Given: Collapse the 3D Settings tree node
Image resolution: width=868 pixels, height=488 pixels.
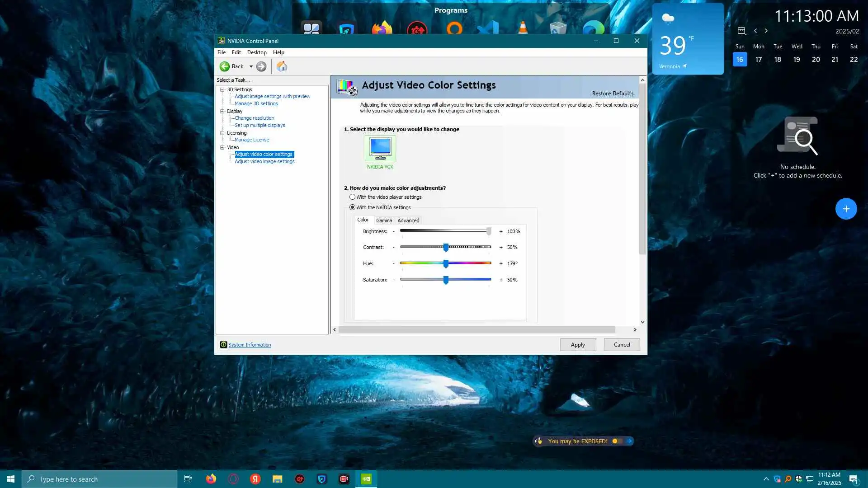Looking at the screenshot, I should [x=222, y=89].
